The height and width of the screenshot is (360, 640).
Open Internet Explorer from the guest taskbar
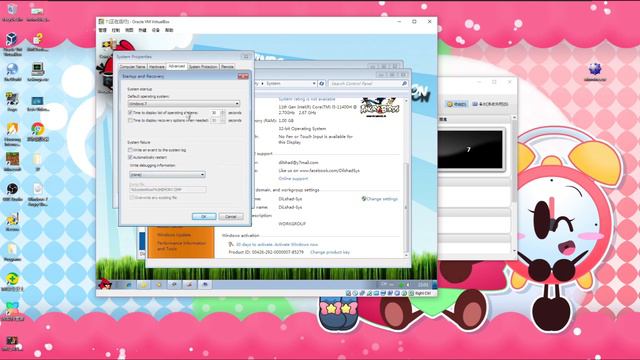pos(128,284)
